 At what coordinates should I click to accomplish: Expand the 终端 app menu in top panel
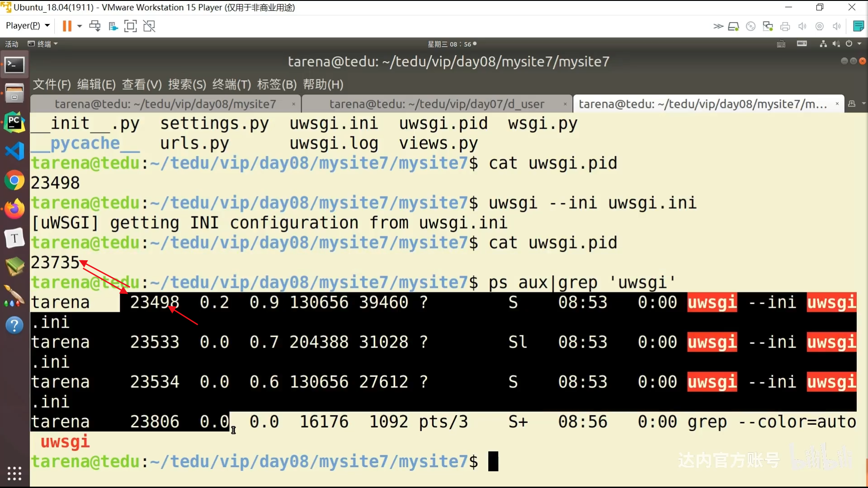43,44
